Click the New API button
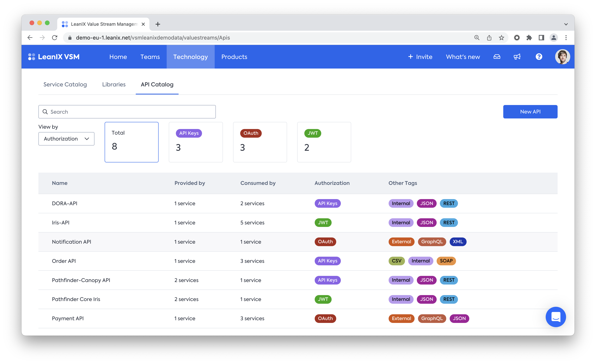The image size is (596, 364). 530,112
